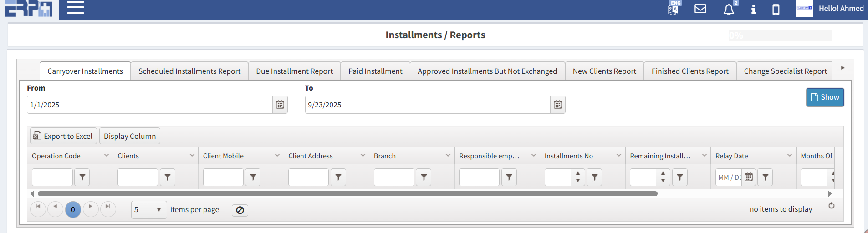Screen dimensions: 868x233
Task: Click the language switch ENG icon
Action: (x=673, y=8)
